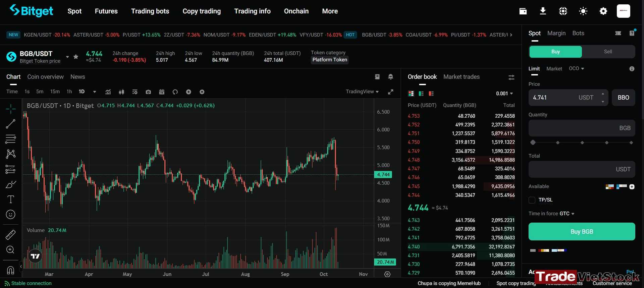Set quantity slider to midpoint marker
Image resolution: width=644 pixels, height=288 pixels.
(582, 142)
